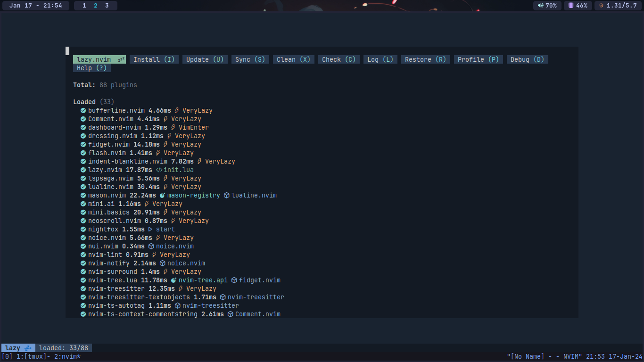Open the Log (L) view
This screenshot has height=362, width=644.
point(380,59)
